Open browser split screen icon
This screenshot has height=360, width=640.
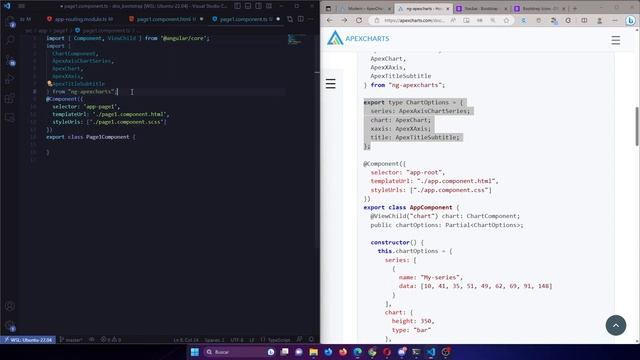[x=584, y=20]
